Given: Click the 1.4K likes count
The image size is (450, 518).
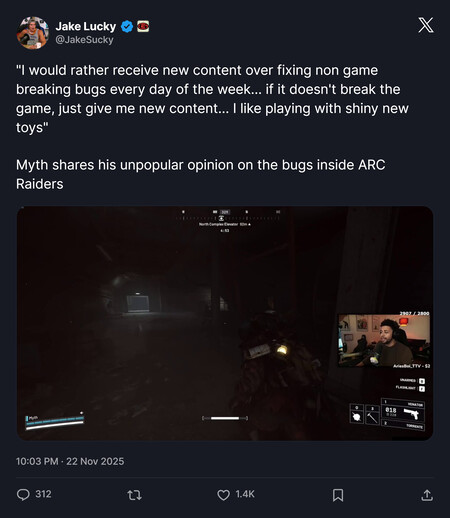Looking at the screenshot, I should coord(245,494).
